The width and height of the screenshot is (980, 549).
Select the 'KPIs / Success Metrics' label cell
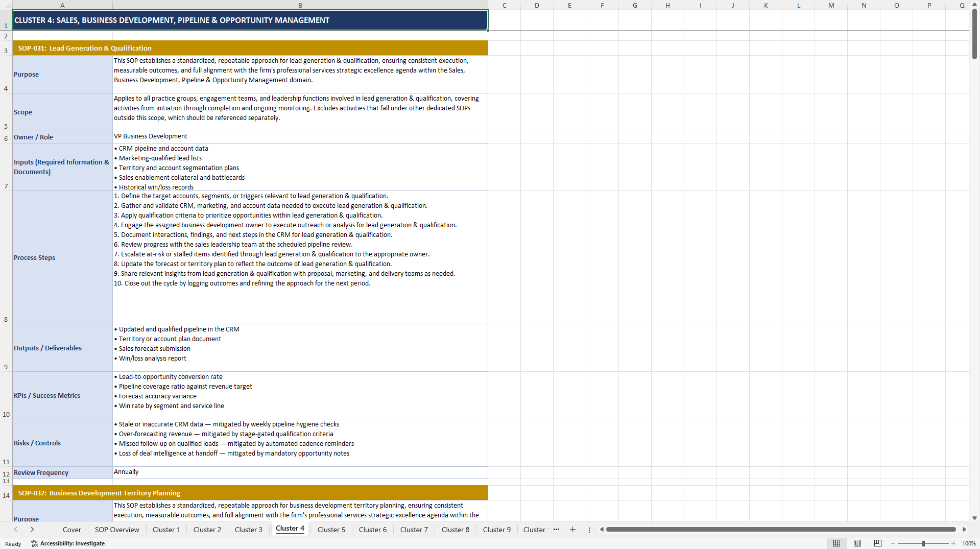(62, 395)
